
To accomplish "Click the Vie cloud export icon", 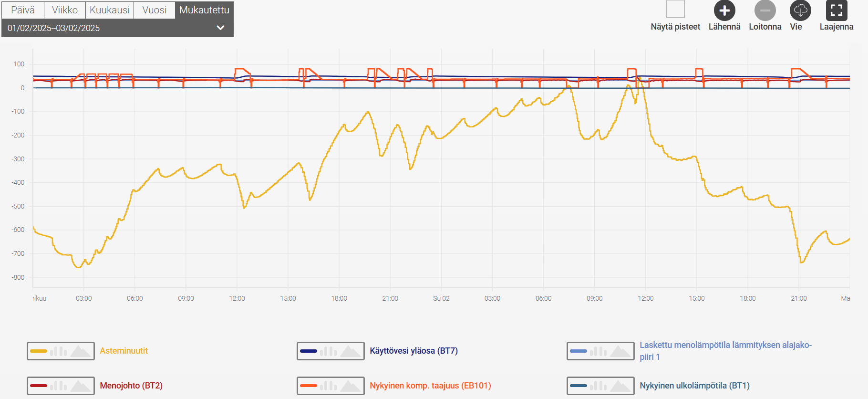I will 801,10.
